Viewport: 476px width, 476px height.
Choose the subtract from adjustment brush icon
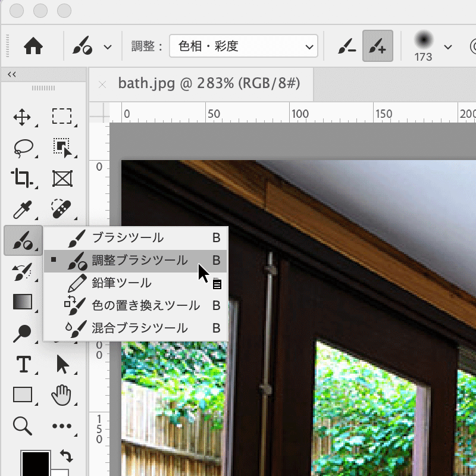pos(347,46)
